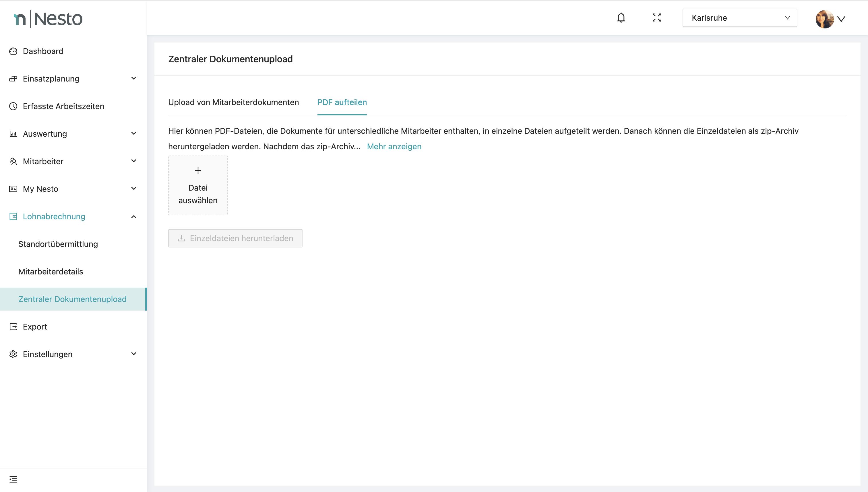
Task: Collapse the Lohnabrechnung section
Action: pyautogui.click(x=134, y=217)
